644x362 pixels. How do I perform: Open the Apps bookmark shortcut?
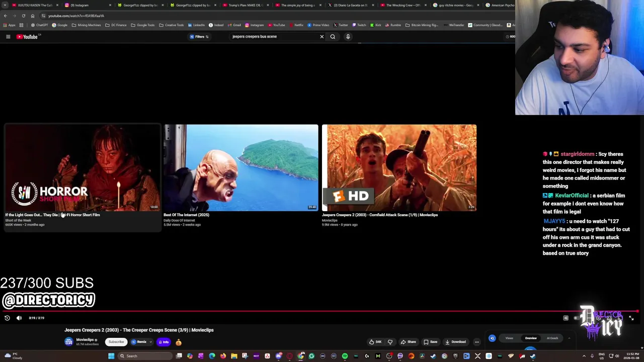coord(10,25)
